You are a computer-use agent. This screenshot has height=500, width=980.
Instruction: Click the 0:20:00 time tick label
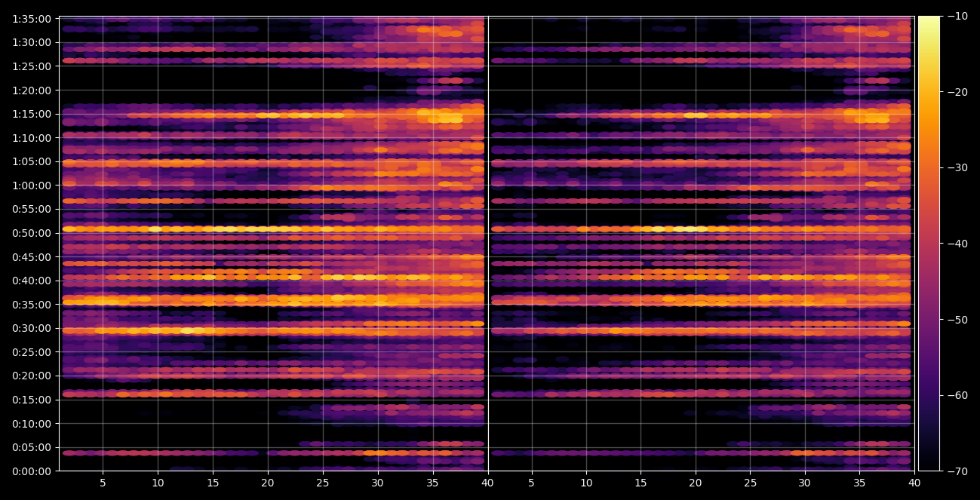coord(32,376)
